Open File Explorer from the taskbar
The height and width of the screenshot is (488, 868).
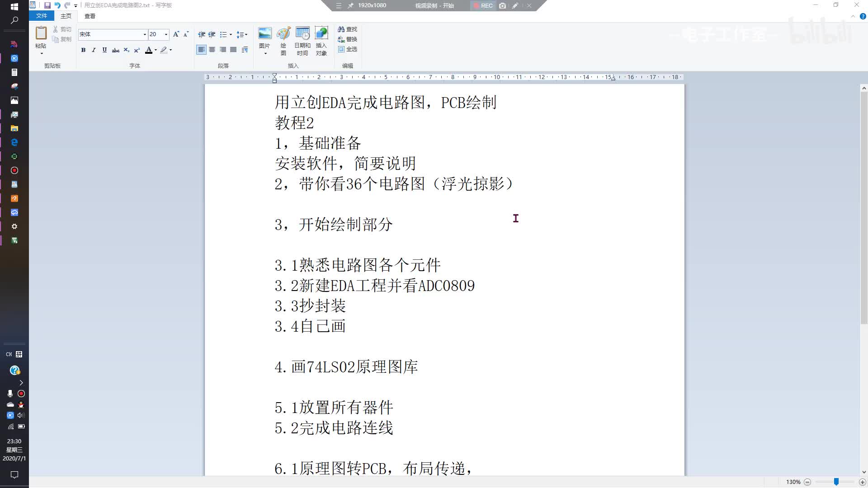tap(14, 128)
